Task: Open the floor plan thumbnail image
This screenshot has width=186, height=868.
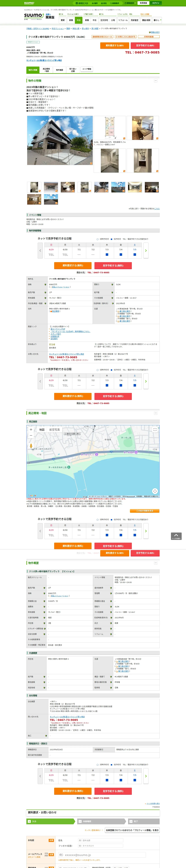Action: point(110,128)
